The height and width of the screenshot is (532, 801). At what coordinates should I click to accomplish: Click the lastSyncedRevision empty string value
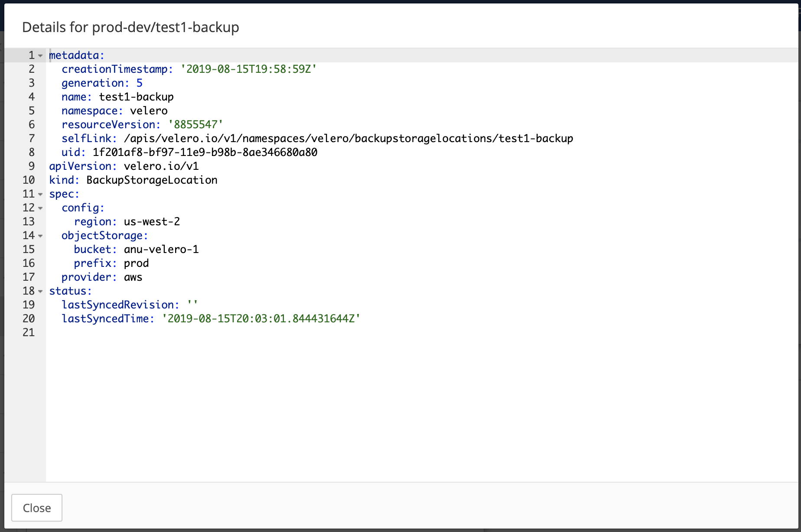click(192, 303)
